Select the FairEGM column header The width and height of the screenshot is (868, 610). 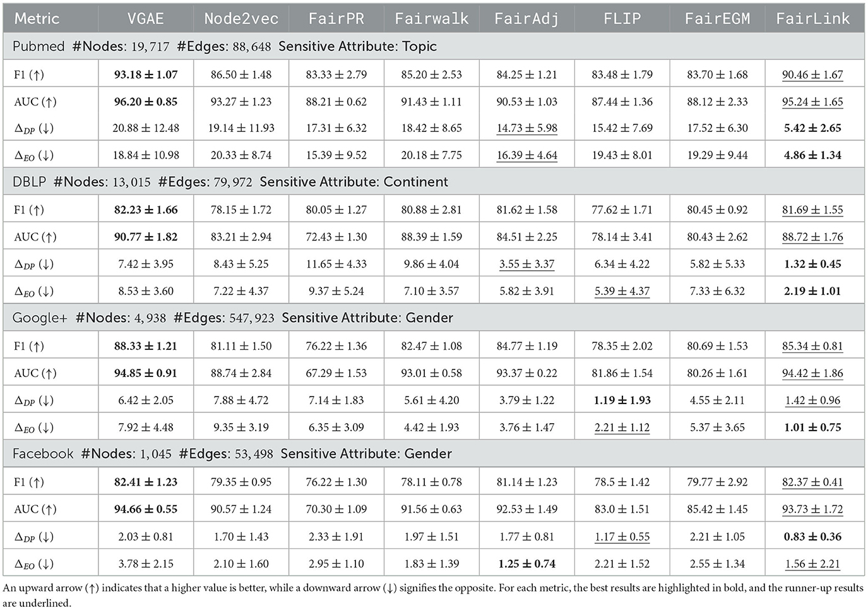(x=717, y=18)
